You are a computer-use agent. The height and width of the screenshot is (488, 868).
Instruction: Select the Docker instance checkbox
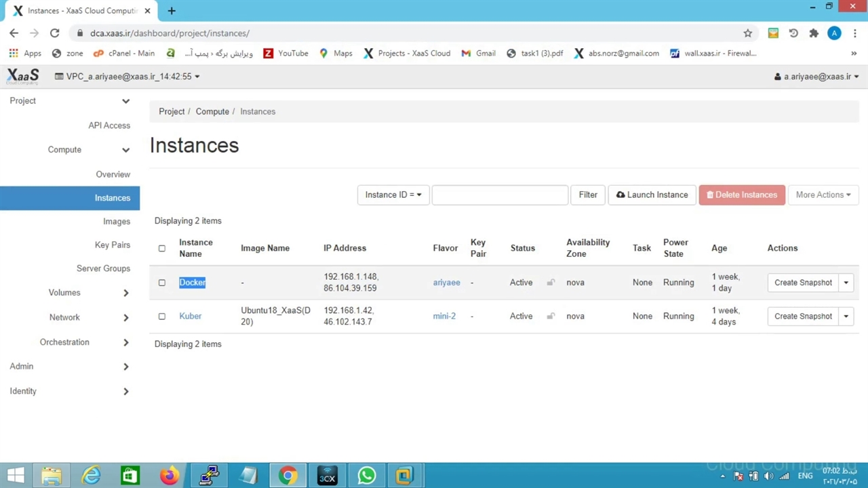(161, 283)
